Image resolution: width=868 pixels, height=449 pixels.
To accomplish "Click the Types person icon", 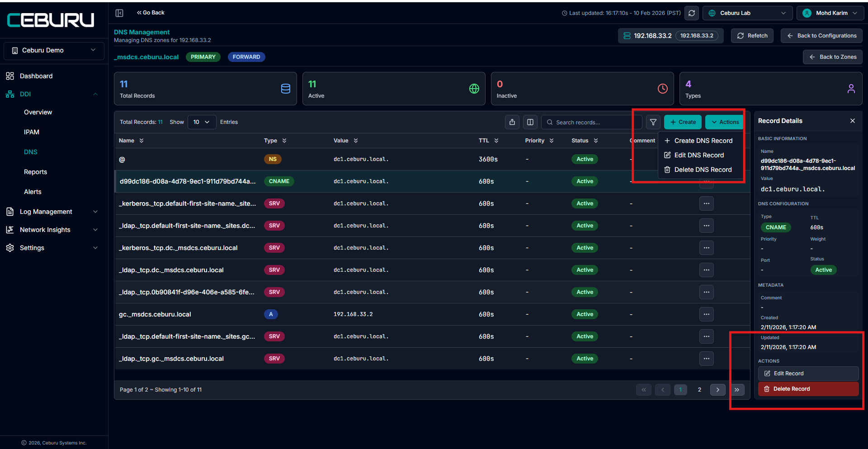I will tap(851, 89).
